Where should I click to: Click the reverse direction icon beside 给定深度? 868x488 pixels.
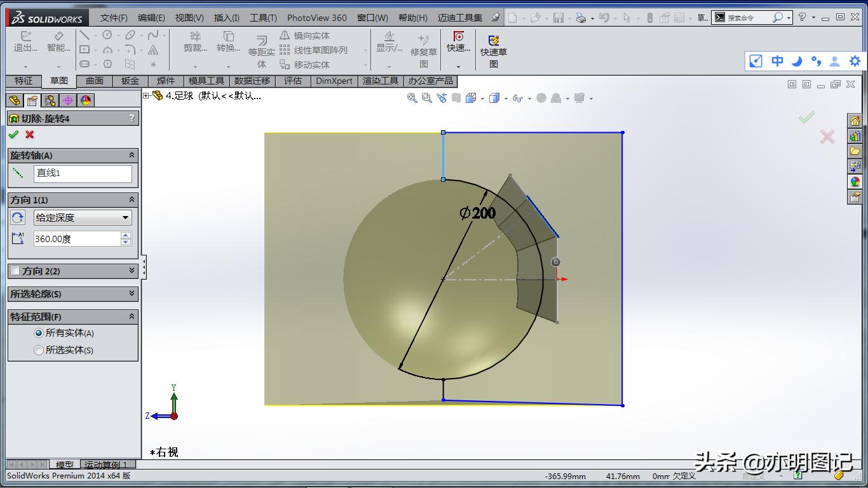point(18,218)
